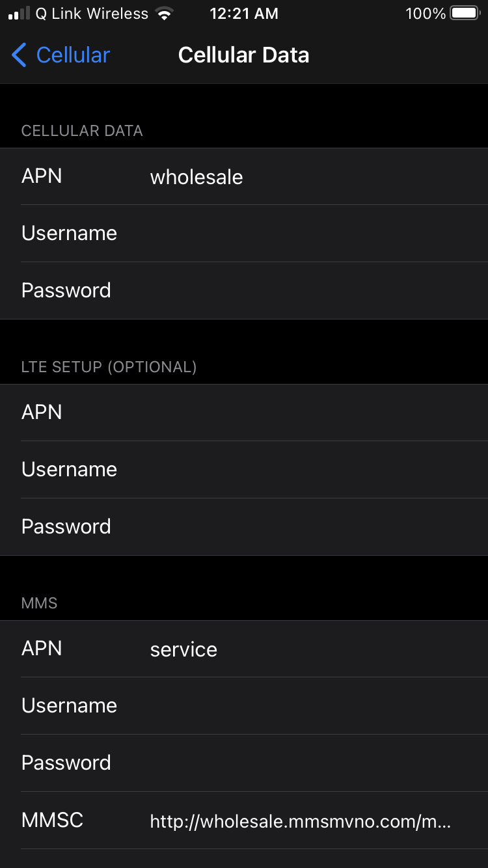
Task: Tap the LTE Setup Username field
Action: pyautogui.click(x=312, y=470)
